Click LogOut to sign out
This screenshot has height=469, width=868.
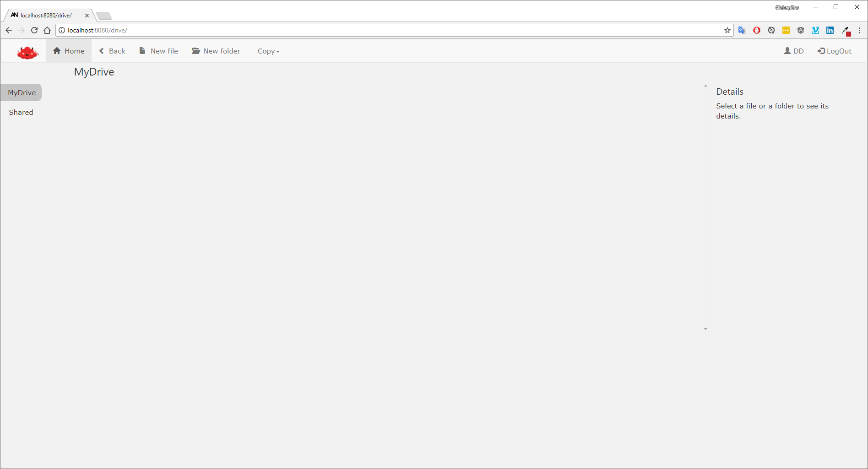pyautogui.click(x=835, y=51)
